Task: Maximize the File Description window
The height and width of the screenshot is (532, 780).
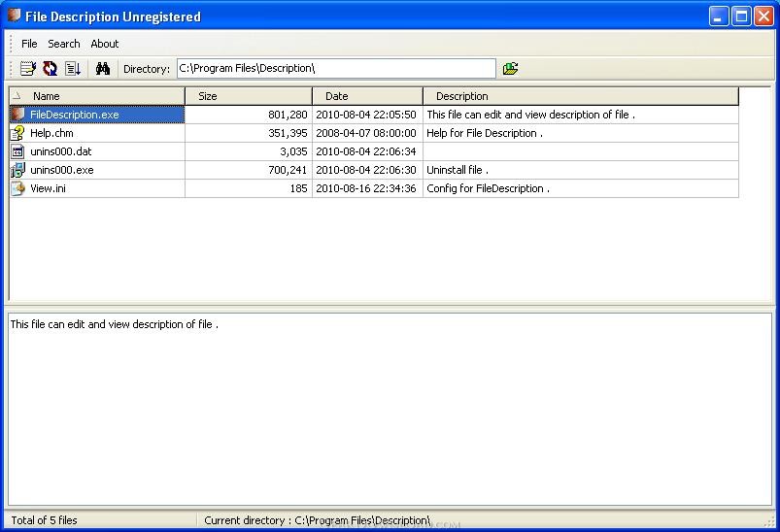Action: [x=741, y=17]
